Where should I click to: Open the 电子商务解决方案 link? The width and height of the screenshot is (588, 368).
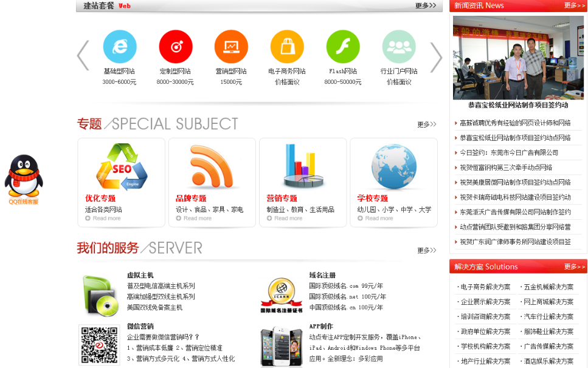[485, 287]
